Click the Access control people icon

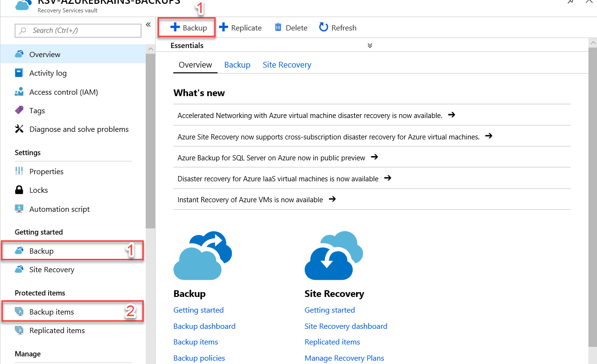[19, 92]
